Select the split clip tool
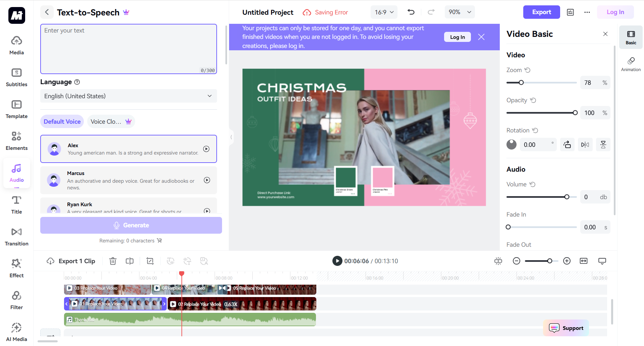 click(x=129, y=261)
